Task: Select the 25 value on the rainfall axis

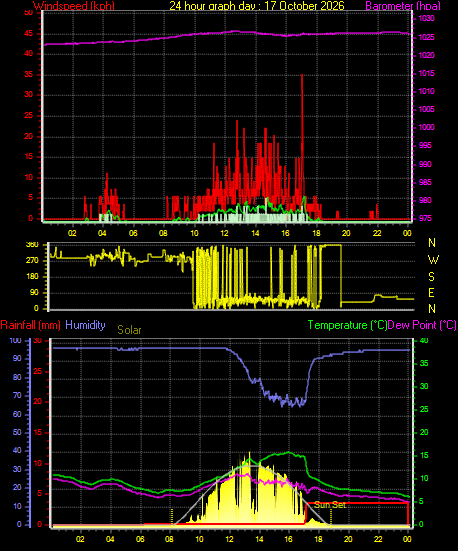Action: 38,371
